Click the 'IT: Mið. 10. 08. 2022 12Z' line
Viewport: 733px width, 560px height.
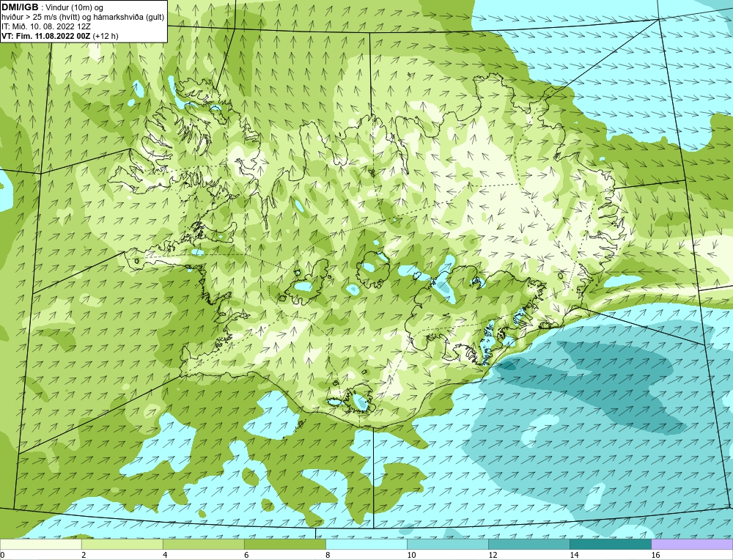pyautogui.click(x=45, y=26)
